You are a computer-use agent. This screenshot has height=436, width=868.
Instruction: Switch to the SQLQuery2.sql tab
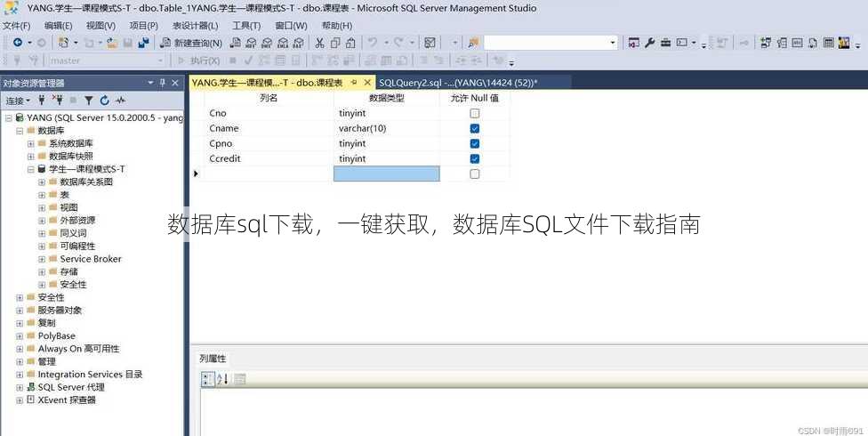[x=458, y=83]
